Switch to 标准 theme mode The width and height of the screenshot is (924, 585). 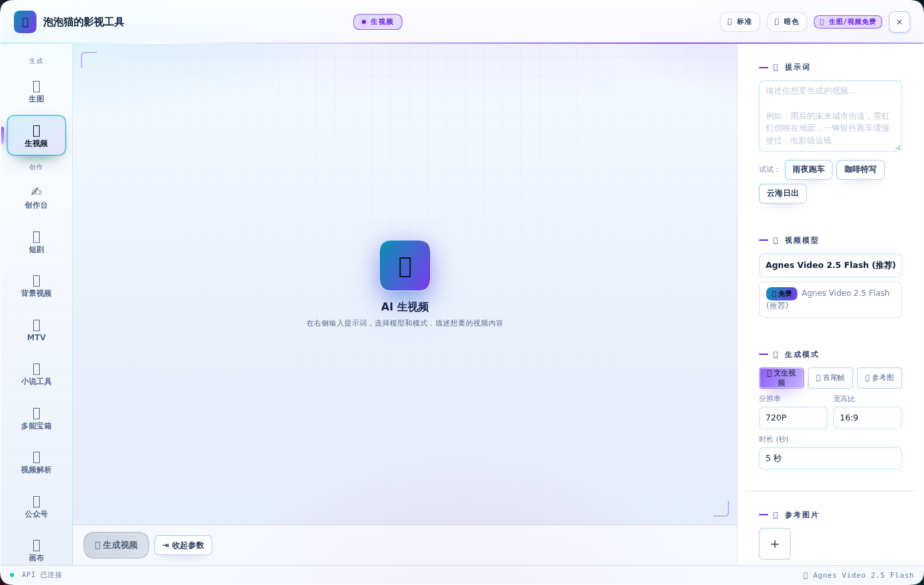(x=740, y=22)
